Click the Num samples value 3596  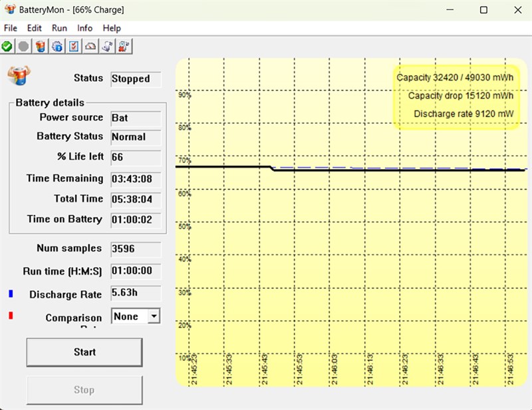[x=136, y=249]
